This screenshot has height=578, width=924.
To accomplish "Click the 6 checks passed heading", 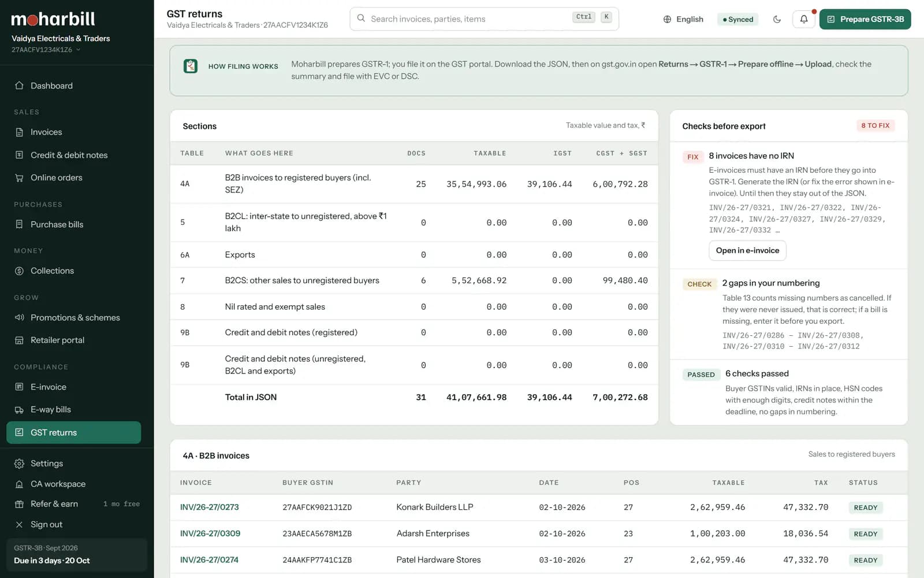I will (757, 373).
